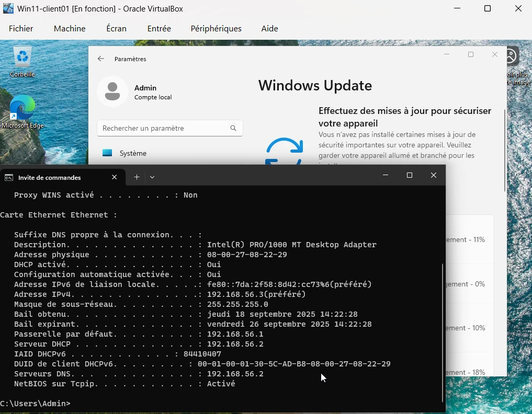Click the 0% download progress entry
532x414 pixels.
click(466, 284)
